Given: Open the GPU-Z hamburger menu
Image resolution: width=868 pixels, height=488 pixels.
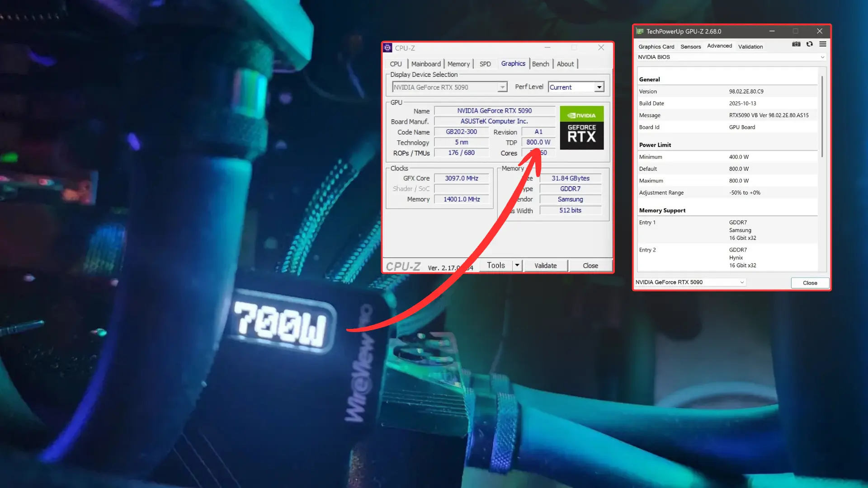Looking at the screenshot, I should pos(823,44).
